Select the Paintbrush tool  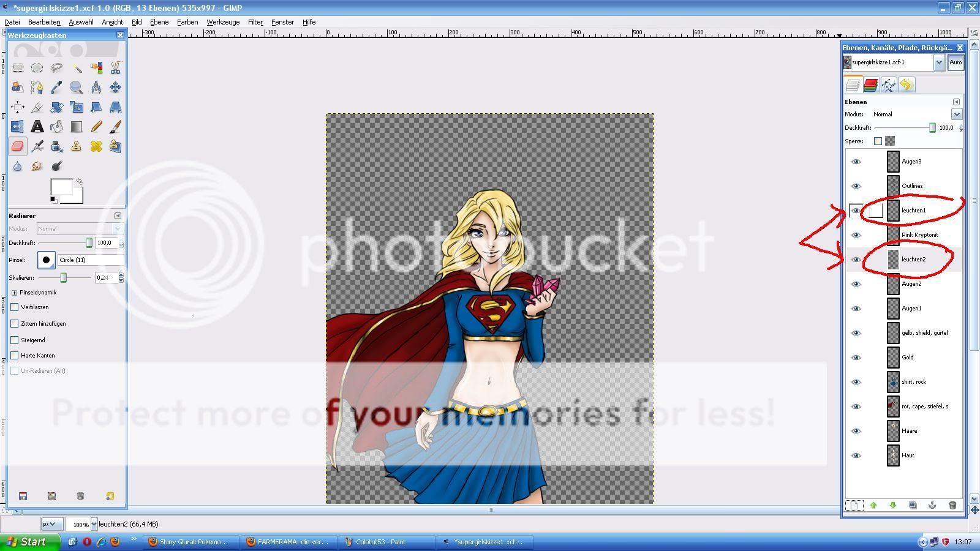(115, 127)
